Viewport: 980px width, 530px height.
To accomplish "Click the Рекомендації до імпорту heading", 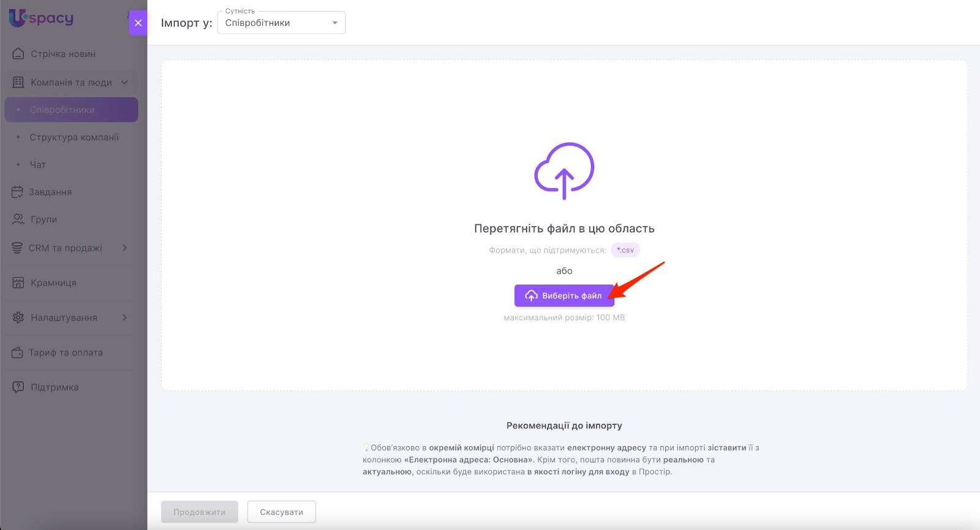I will (564, 425).
